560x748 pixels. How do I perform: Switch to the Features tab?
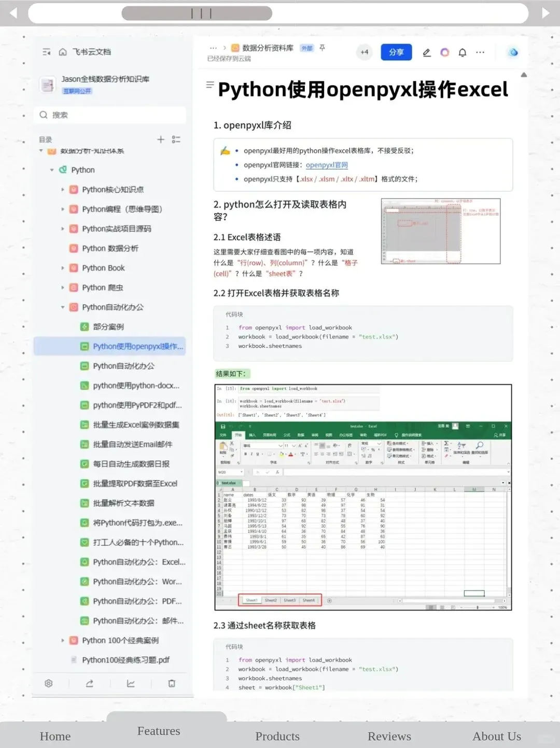159,731
